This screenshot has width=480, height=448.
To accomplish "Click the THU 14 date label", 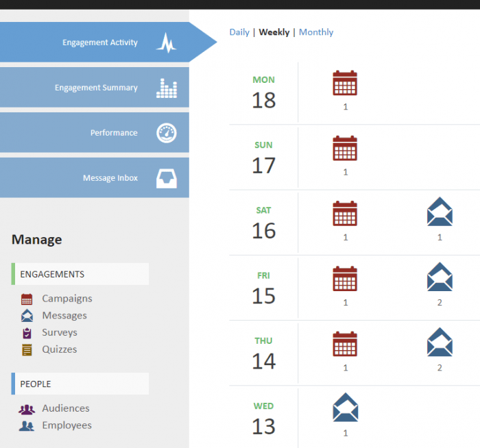I will click(263, 353).
